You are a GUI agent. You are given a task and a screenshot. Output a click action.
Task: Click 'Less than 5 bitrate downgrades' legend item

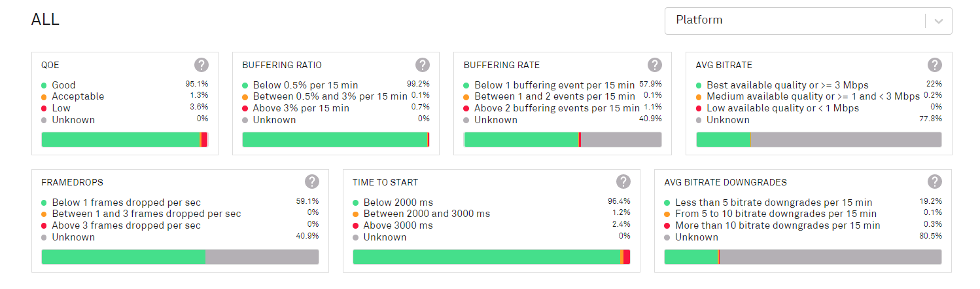tap(773, 202)
